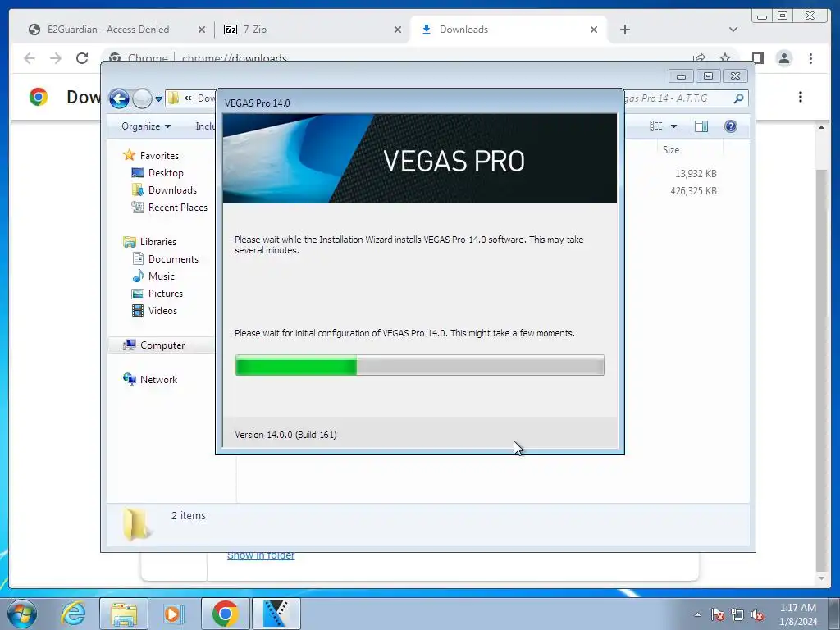Screen dimensions: 840x630
Task: Open Explorer help question mark icon
Action: click(x=731, y=126)
